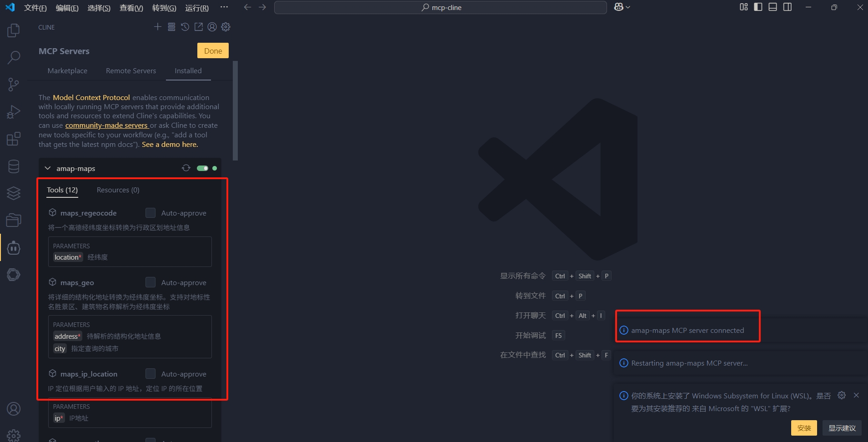
Task: Open gear options on WSL notification
Action: click(x=842, y=395)
